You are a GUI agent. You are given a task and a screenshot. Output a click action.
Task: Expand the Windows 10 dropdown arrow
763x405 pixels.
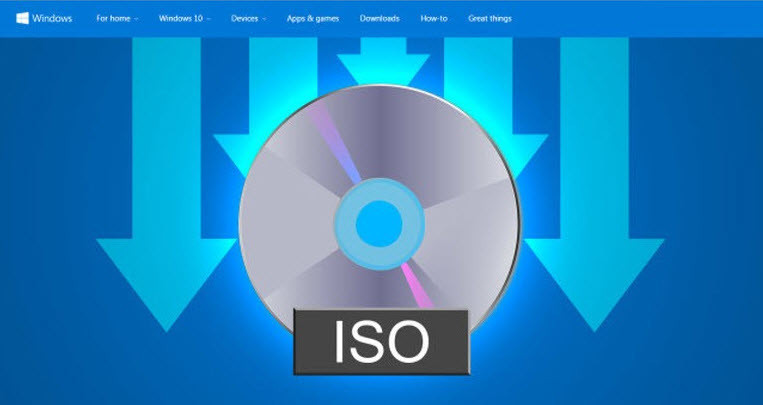(208, 19)
